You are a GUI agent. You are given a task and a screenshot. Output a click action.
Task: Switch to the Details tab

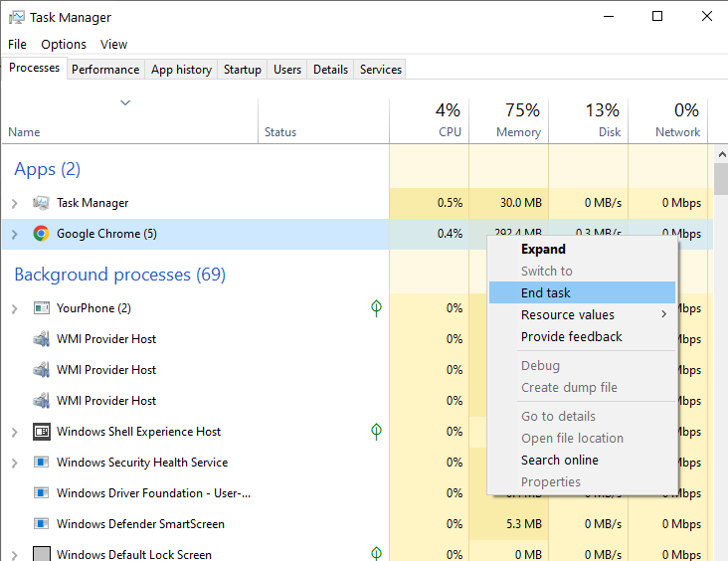(330, 70)
